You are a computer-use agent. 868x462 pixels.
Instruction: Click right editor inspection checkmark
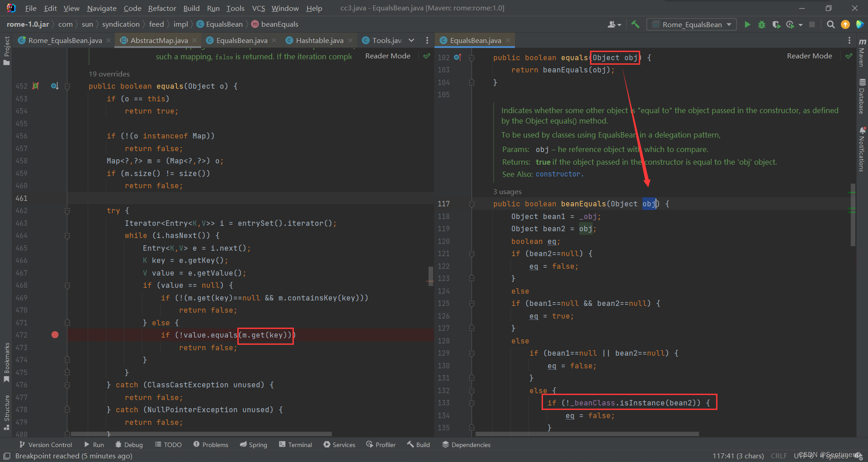849,56
